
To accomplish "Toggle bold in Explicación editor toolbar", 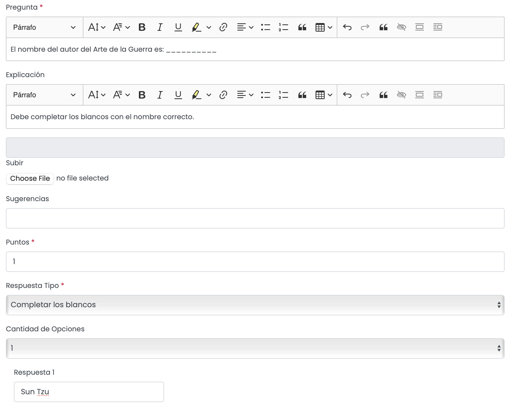I will (142, 95).
